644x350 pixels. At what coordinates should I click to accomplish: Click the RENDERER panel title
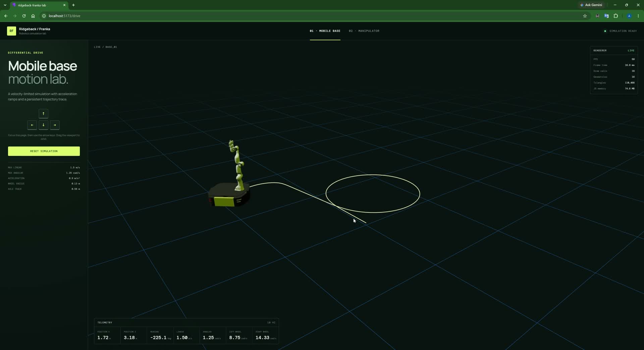(600, 51)
